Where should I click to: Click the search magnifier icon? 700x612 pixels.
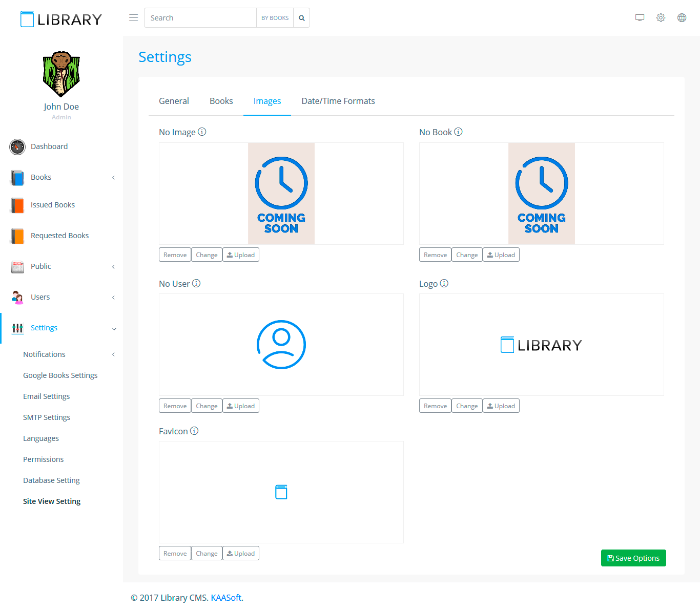[302, 18]
